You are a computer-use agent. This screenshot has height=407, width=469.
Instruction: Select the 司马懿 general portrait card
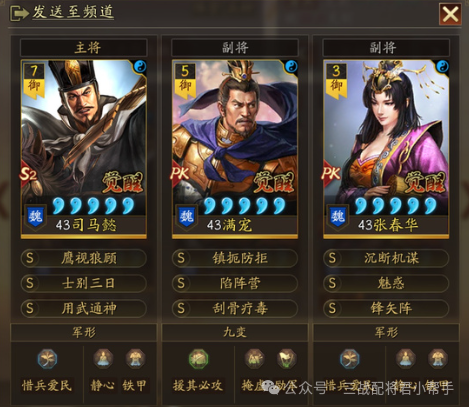(84, 149)
